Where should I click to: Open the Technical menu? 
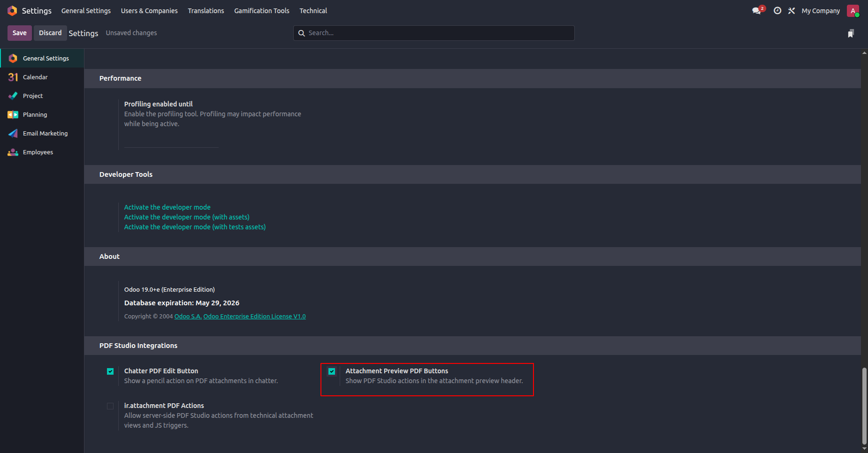coord(313,10)
